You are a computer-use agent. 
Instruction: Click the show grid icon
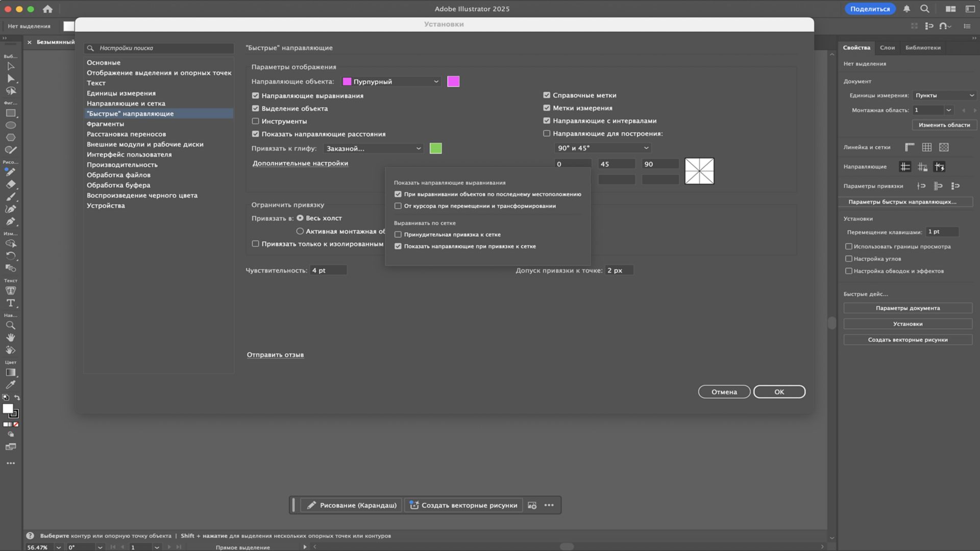(x=927, y=147)
